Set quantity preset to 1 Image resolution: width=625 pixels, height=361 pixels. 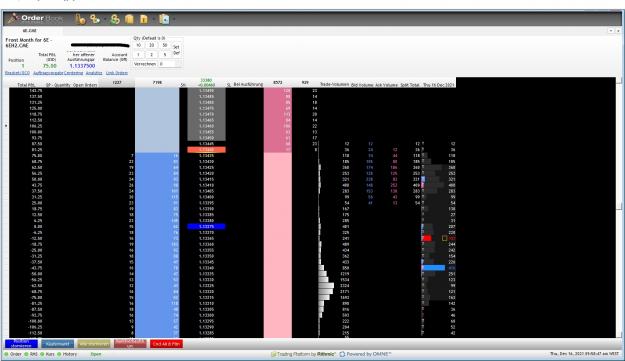138,55
